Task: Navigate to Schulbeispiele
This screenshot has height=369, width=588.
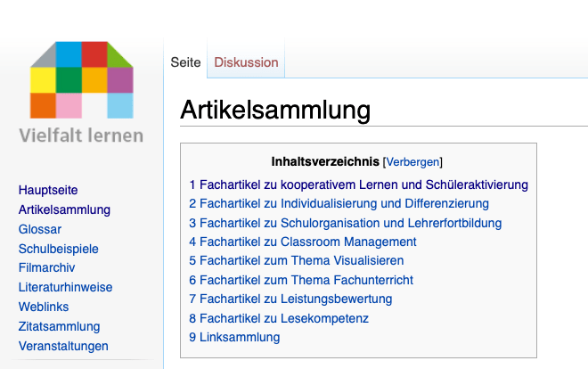Action: click(58, 249)
